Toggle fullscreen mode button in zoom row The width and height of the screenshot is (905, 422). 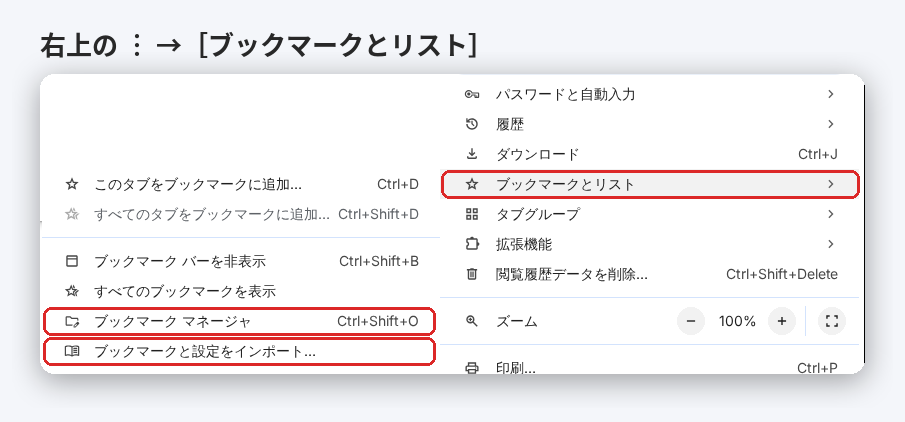coord(832,321)
